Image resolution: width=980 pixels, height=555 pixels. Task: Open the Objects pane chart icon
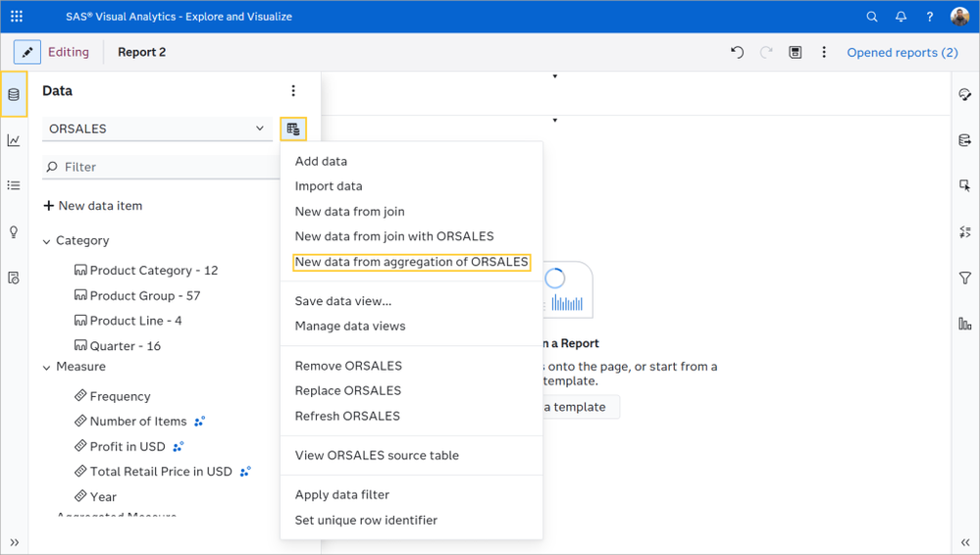pos(14,140)
